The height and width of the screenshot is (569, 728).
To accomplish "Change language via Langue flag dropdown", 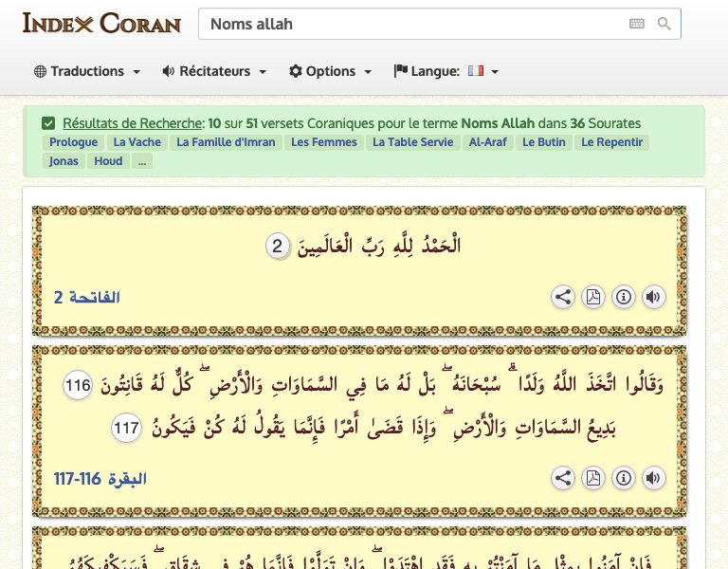I will (x=482, y=71).
